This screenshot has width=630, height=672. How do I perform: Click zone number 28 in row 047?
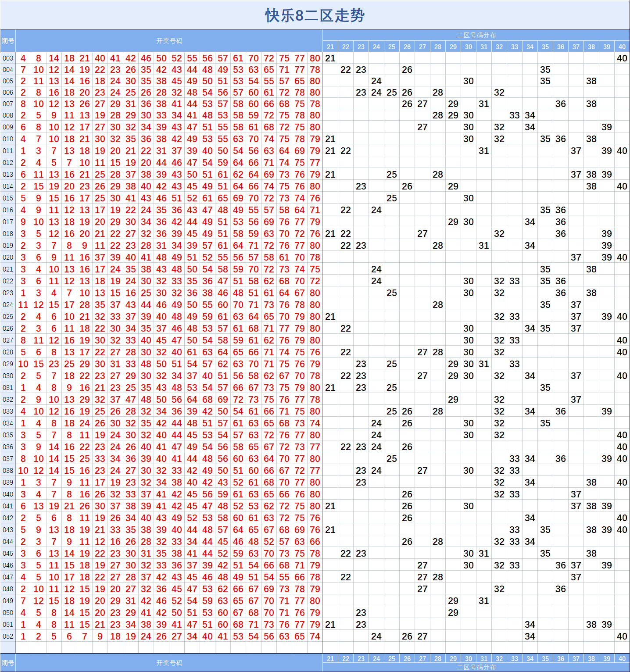point(438,577)
